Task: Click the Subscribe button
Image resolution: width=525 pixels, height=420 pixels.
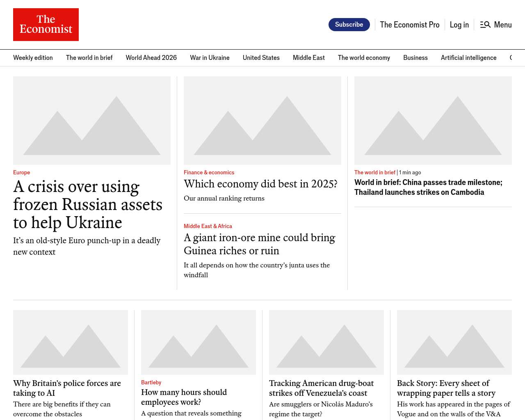Action: [x=349, y=25]
